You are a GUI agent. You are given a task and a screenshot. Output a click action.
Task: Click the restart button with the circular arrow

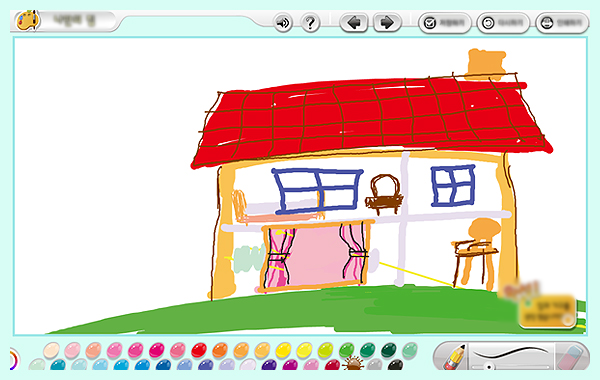pyautogui.click(x=503, y=23)
